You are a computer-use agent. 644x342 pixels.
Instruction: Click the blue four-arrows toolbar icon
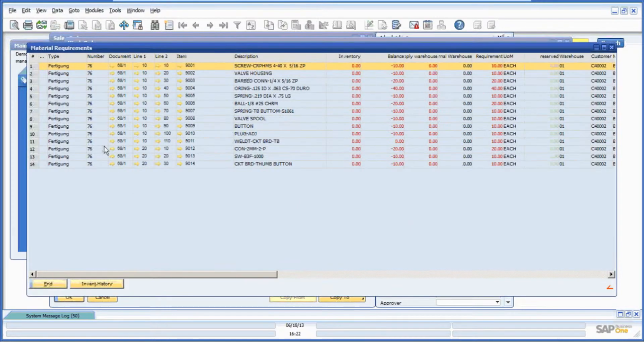point(124,25)
